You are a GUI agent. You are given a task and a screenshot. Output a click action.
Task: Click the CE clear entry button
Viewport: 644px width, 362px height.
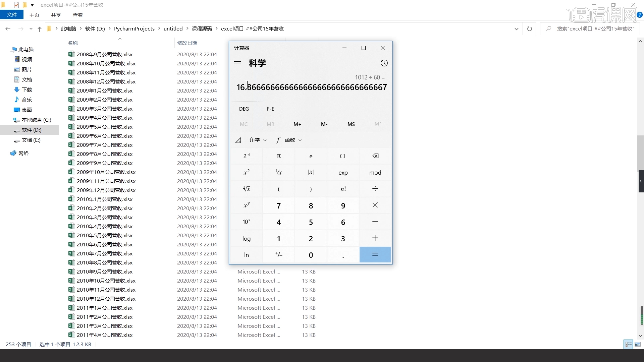pyautogui.click(x=343, y=156)
